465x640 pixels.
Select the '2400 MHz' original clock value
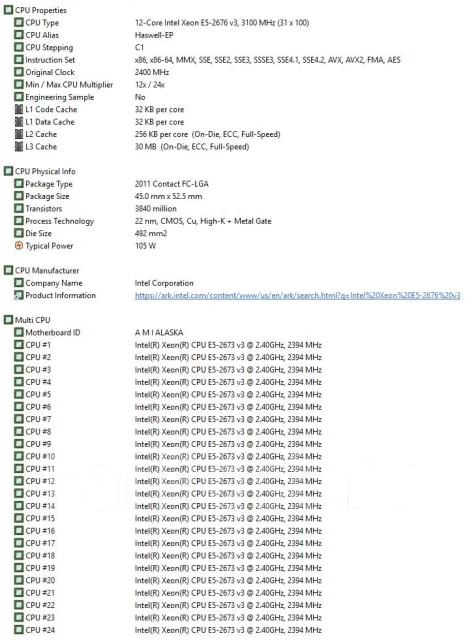tap(152, 72)
